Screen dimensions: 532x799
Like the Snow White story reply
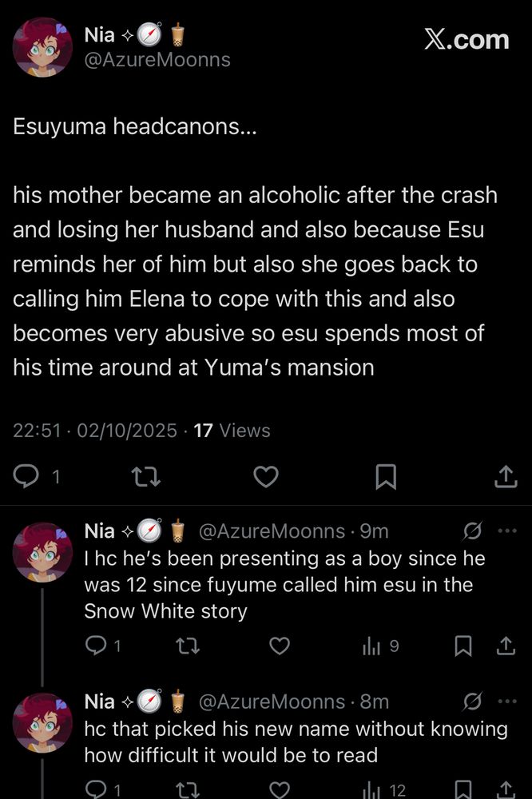(279, 646)
